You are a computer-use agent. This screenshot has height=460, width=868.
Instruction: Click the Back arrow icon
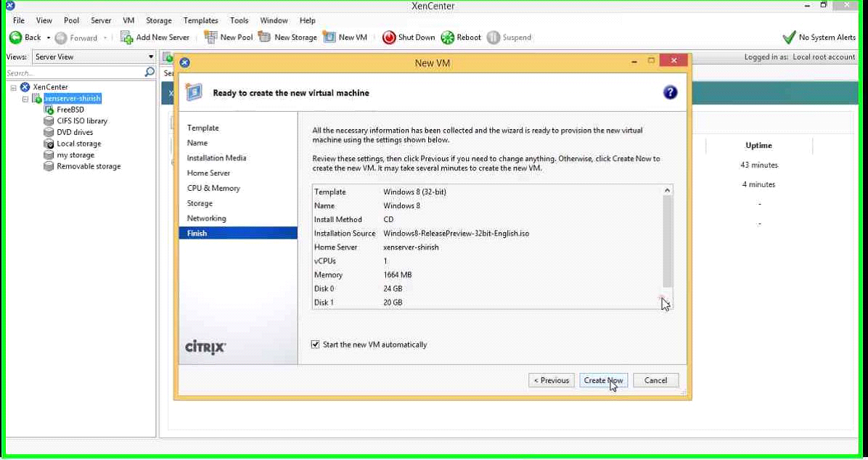click(x=15, y=38)
